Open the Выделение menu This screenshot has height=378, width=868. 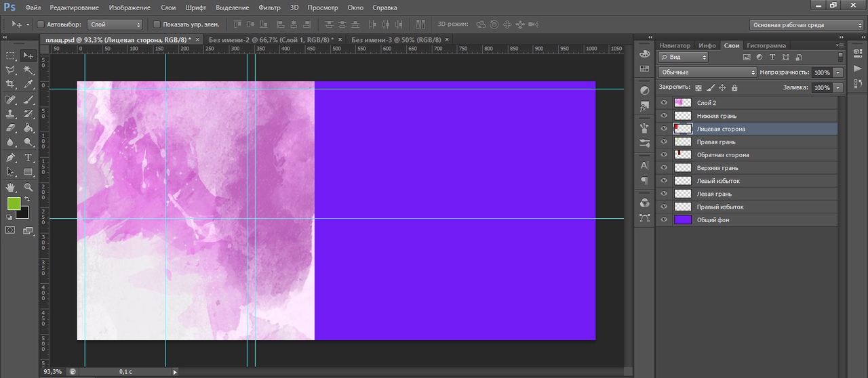pyautogui.click(x=232, y=7)
